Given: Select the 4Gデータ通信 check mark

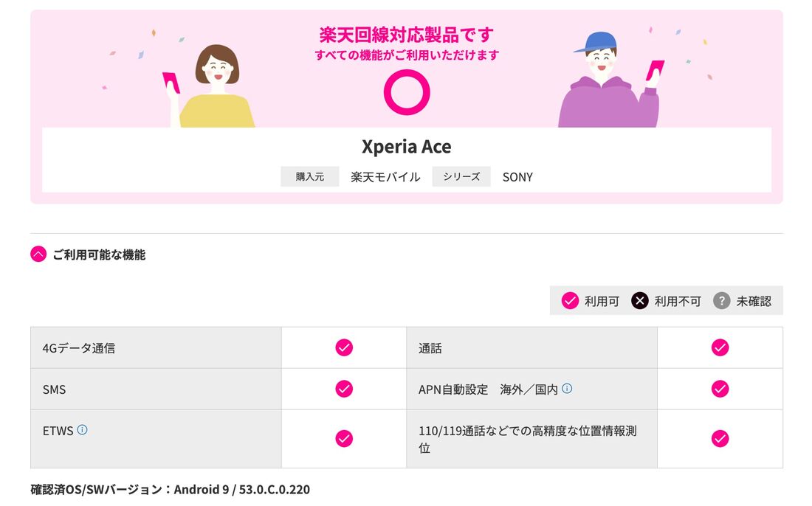Looking at the screenshot, I should point(344,347).
